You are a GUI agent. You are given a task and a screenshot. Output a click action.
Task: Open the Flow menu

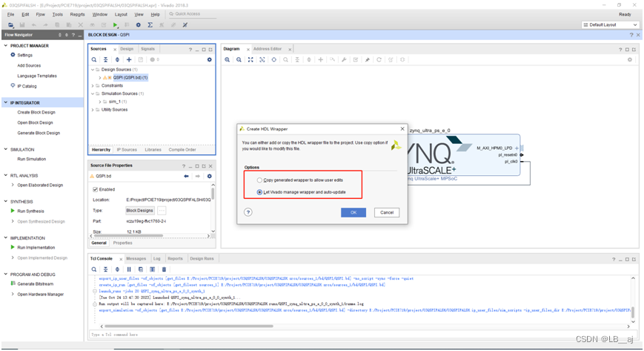40,14
